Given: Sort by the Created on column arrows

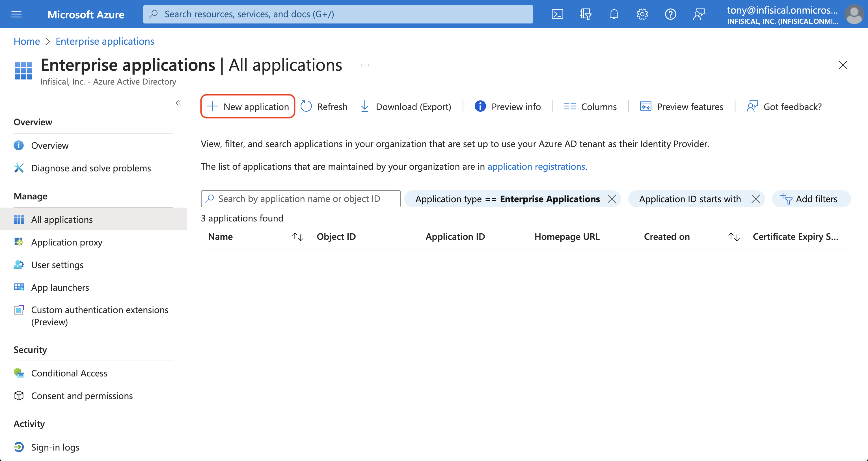Looking at the screenshot, I should (x=733, y=237).
